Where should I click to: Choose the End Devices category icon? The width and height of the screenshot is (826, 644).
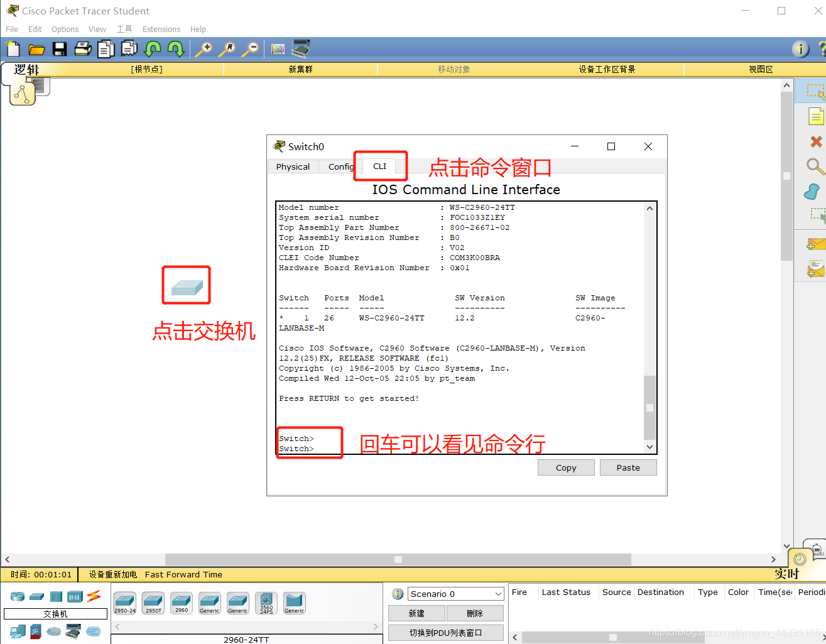point(18,631)
